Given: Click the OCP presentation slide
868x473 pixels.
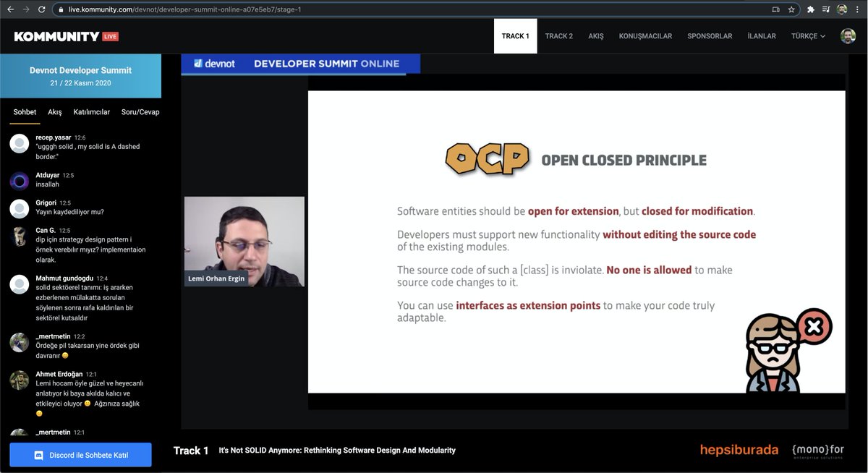Looking at the screenshot, I should click(576, 242).
